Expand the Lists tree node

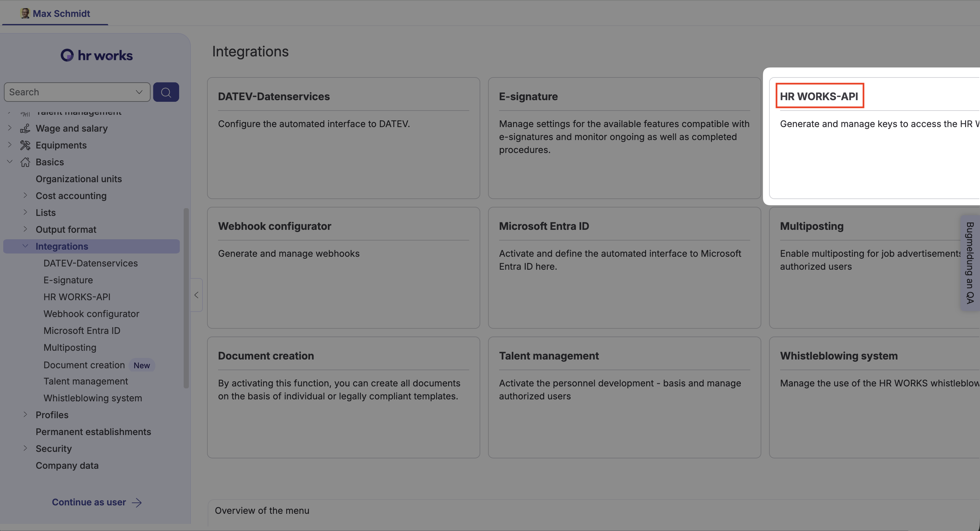point(26,212)
